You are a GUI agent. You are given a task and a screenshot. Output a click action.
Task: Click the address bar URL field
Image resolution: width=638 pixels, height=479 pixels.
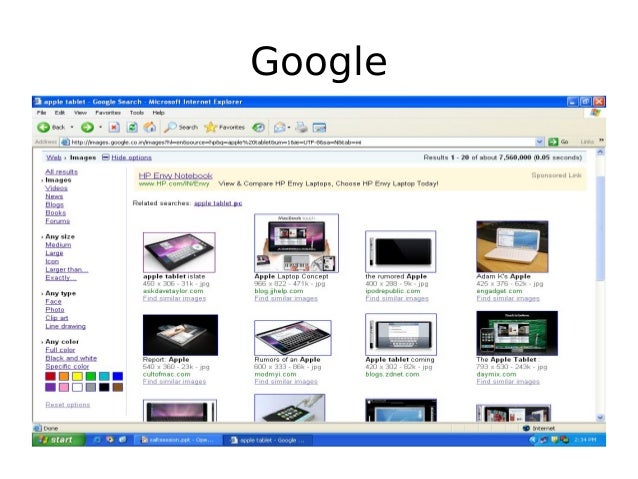302,142
